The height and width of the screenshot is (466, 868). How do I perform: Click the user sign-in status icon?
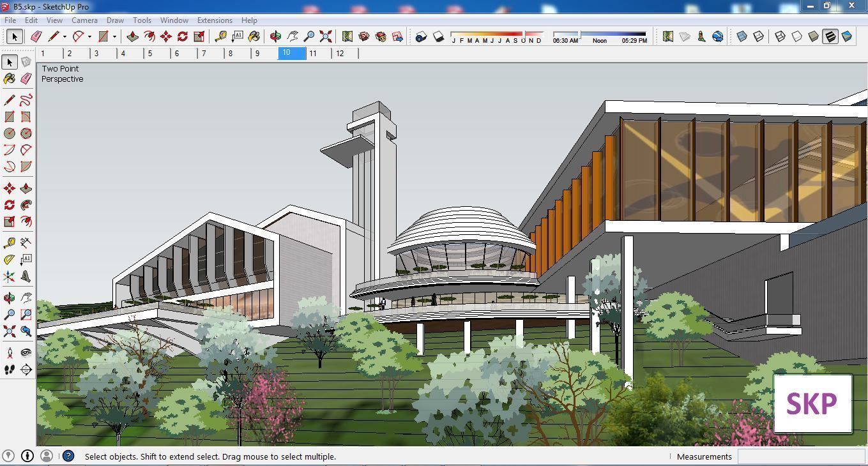click(47, 456)
